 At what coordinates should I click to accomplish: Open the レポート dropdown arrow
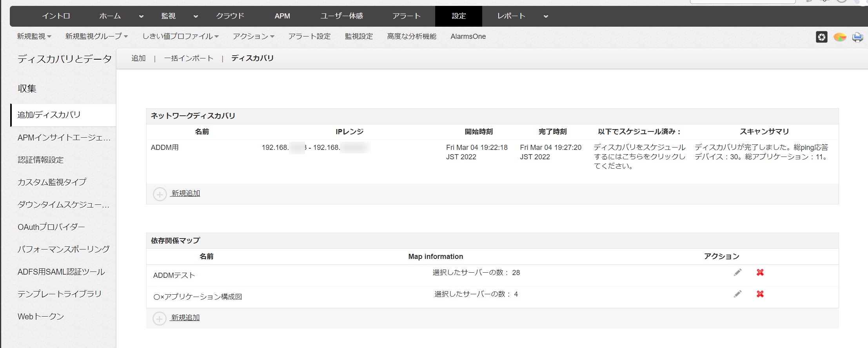click(546, 16)
